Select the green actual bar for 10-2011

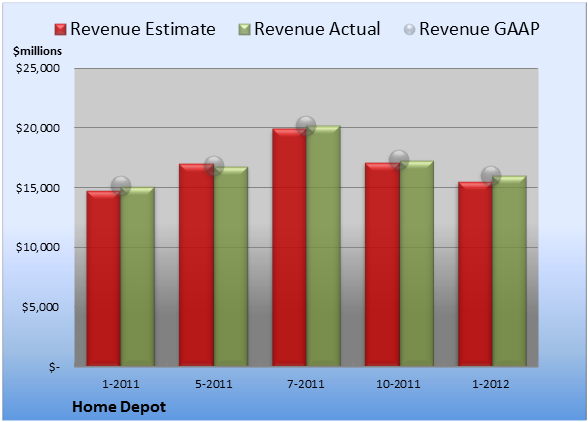click(417, 263)
